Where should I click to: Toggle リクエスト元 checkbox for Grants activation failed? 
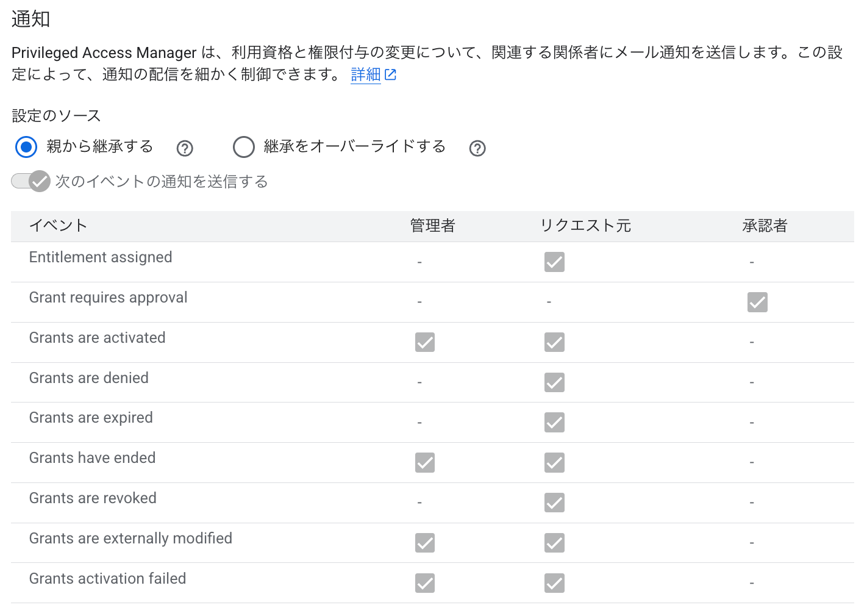pyautogui.click(x=554, y=583)
